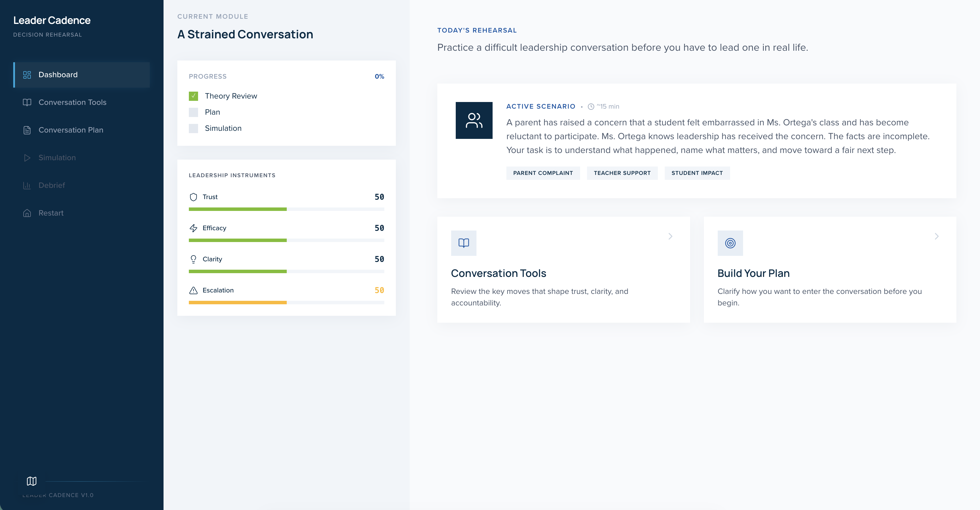Select Restart in sidebar menu
The width and height of the screenshot is (980, 510).
point(81,213)
